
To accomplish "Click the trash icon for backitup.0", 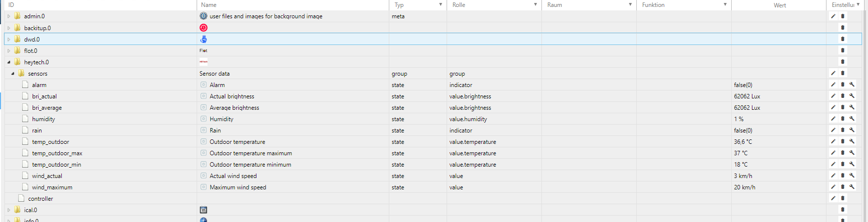I will [843, 28].
